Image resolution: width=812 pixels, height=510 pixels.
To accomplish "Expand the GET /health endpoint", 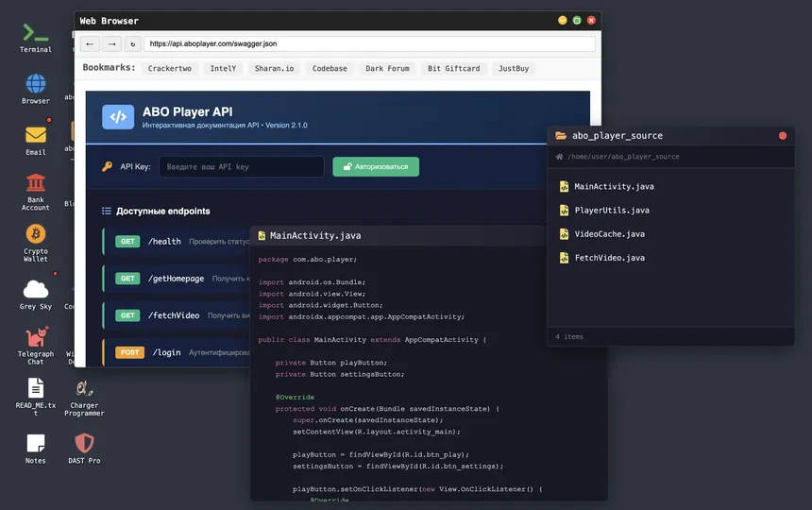I will 177,241.
